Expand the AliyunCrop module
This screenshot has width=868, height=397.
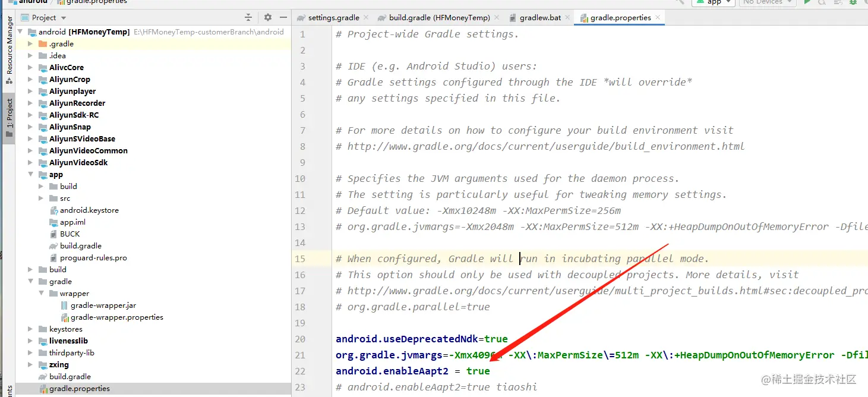point(31,80)
